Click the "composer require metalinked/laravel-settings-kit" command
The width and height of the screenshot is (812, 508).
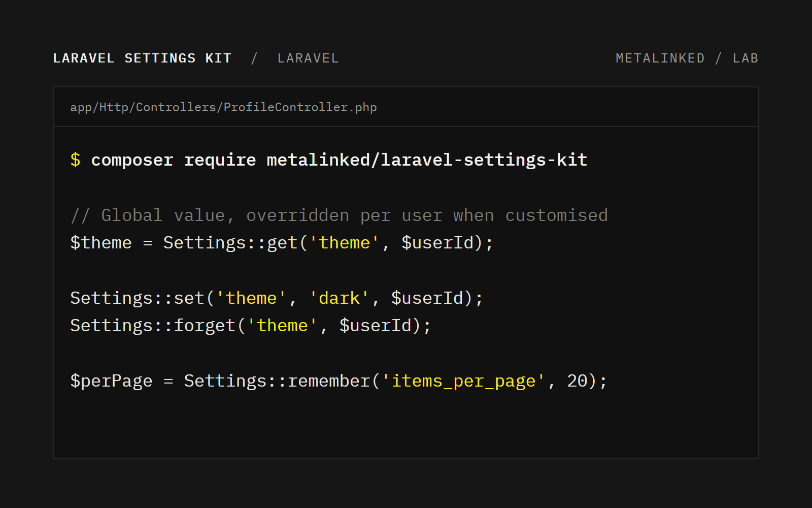click(339, 160)
